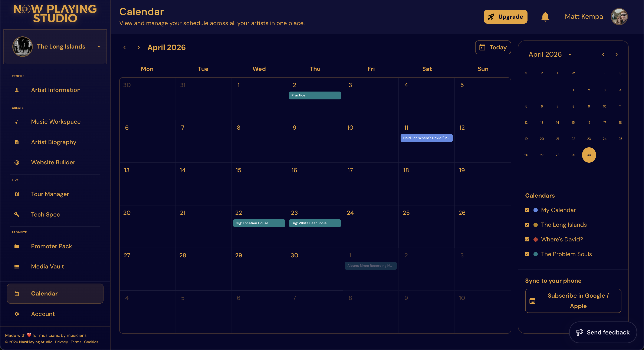Expand The Long Islands artist switcher
Image resolution: width=644 pixels, height=350 pixels.
pos(99,47)
